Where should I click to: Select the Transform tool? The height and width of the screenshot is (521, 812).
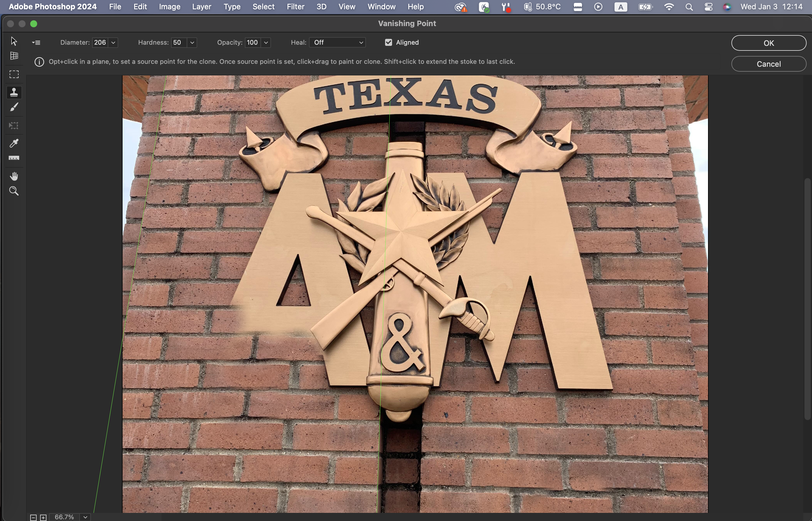pos(14,126)
